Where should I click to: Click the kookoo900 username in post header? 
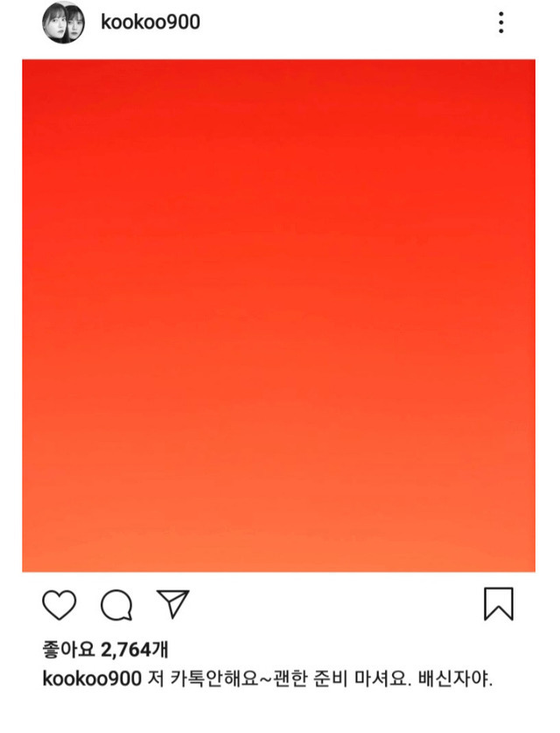[x=150, y=22]
